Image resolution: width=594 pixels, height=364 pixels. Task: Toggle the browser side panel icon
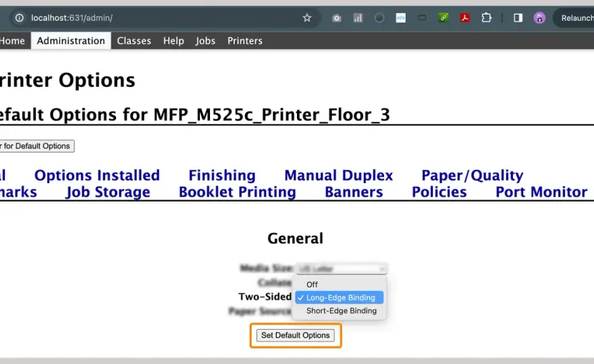pyautogui.click(x=518, y=18)
